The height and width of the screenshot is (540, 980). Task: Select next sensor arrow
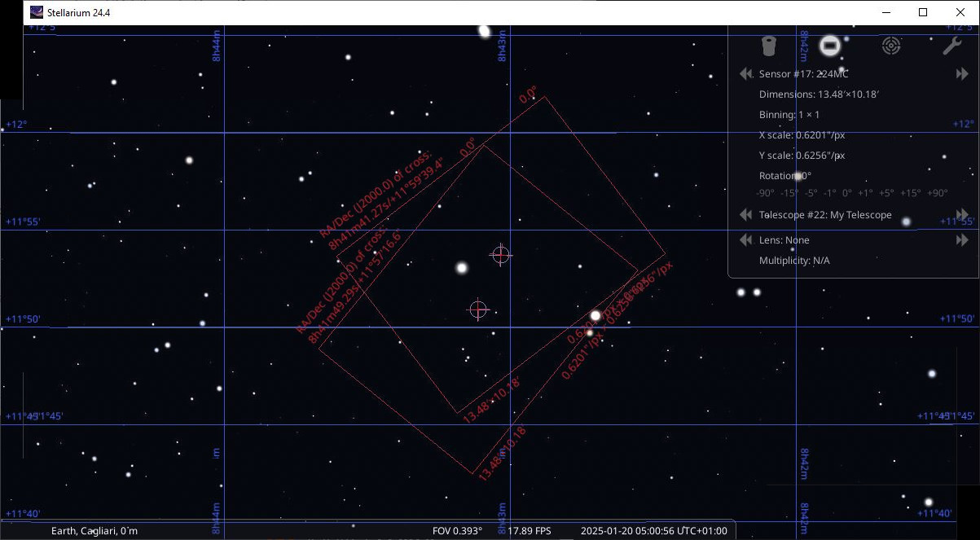coord(962,74)
